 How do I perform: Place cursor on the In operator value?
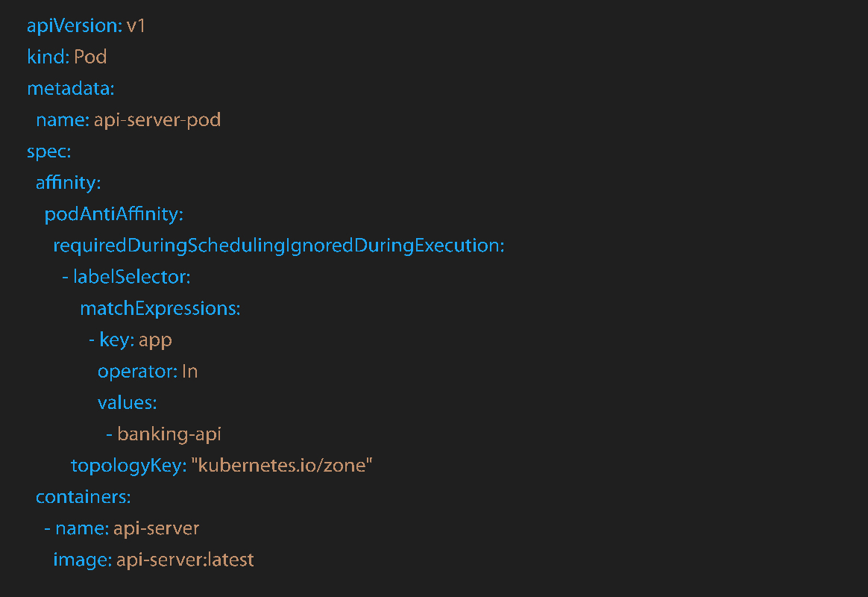point(189,372)
